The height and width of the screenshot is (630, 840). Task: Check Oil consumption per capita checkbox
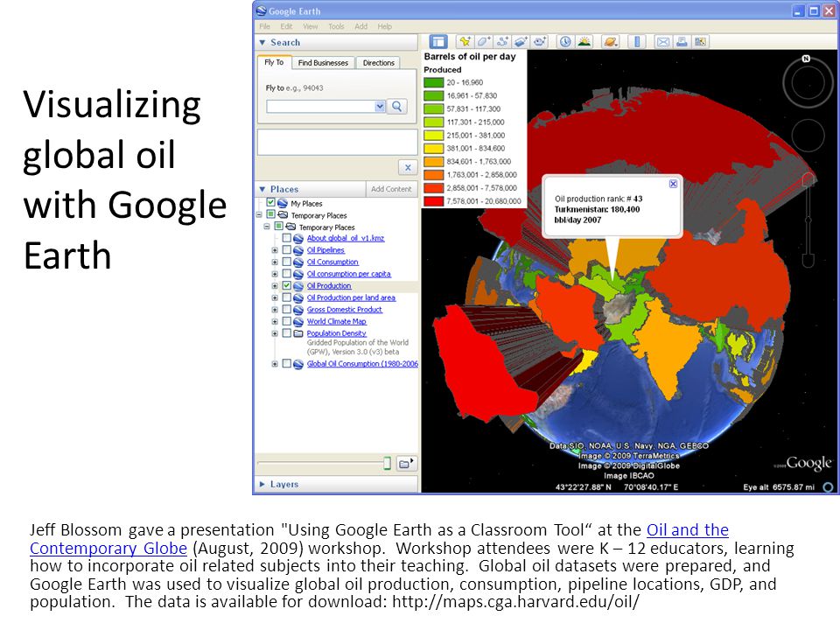pyautogui.click(x=287, y=274)
